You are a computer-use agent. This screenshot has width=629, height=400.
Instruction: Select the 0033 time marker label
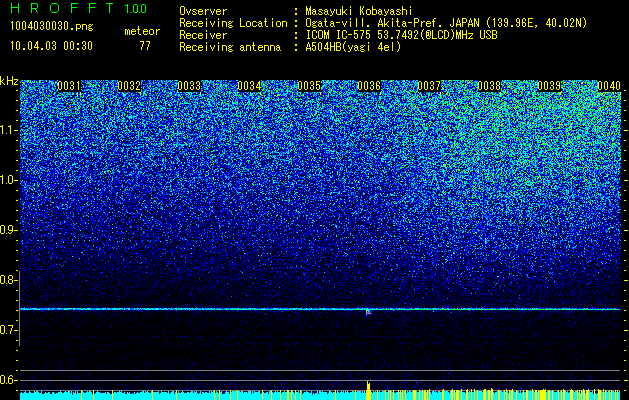tap(189, 86)
